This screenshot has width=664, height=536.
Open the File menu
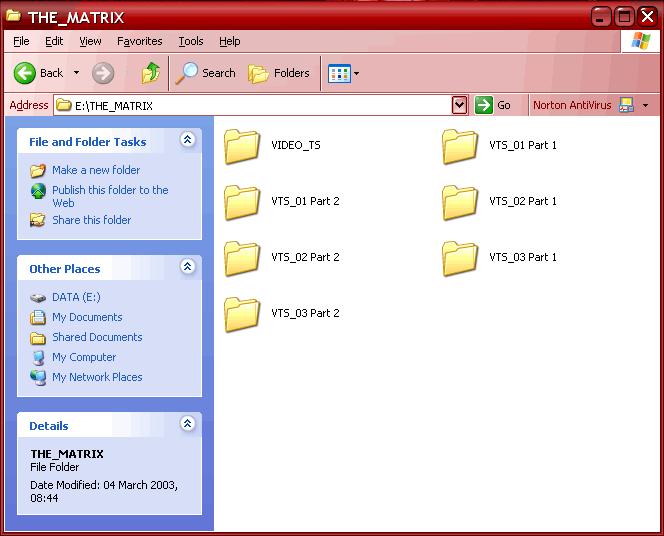click(x=21, y=41)
